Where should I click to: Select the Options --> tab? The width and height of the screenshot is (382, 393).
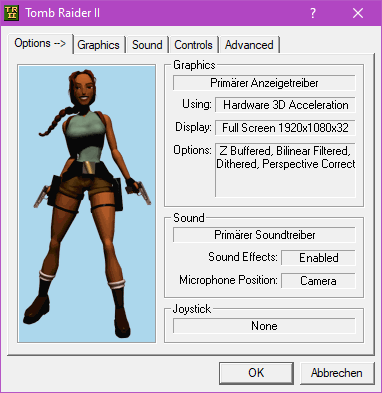(x=40, y=44)
